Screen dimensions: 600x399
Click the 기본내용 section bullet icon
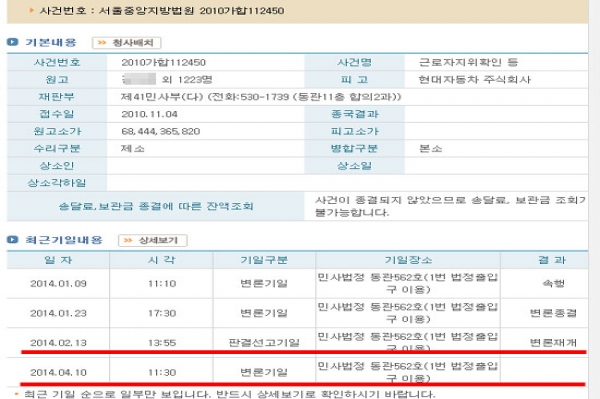pos(13,42)
